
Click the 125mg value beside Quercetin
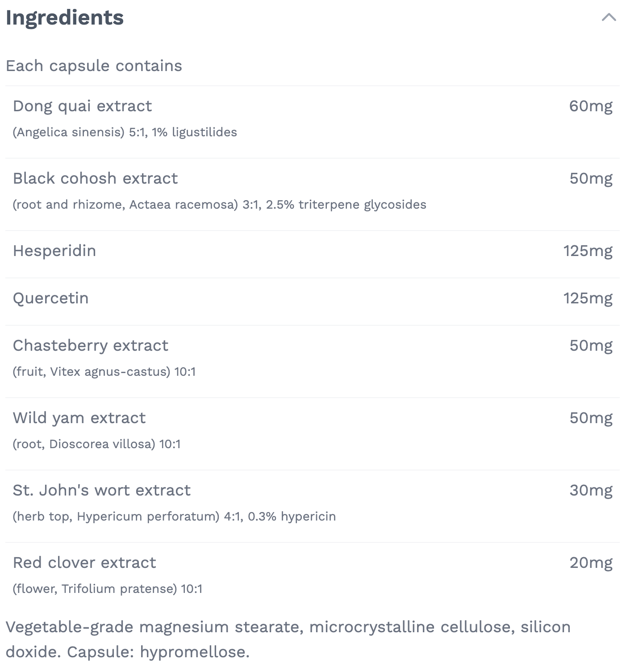click(588, 298)
